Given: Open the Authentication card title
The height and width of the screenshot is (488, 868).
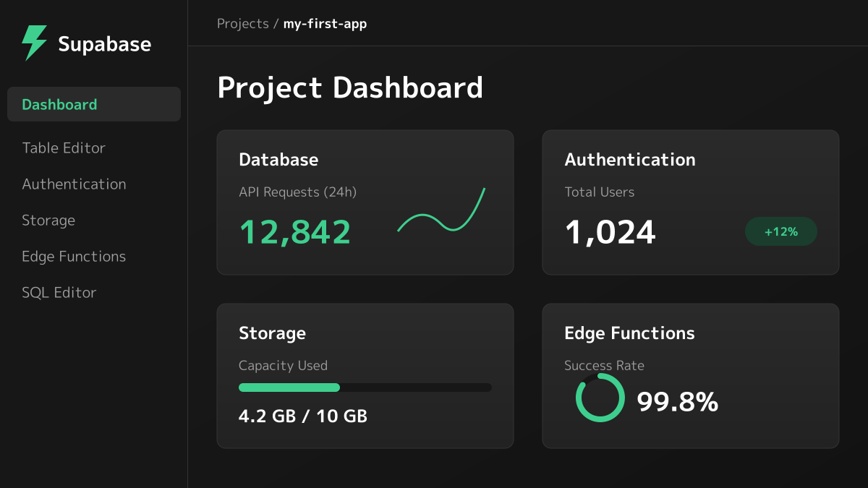Looking at the screenshot, I should click(630, 160).
